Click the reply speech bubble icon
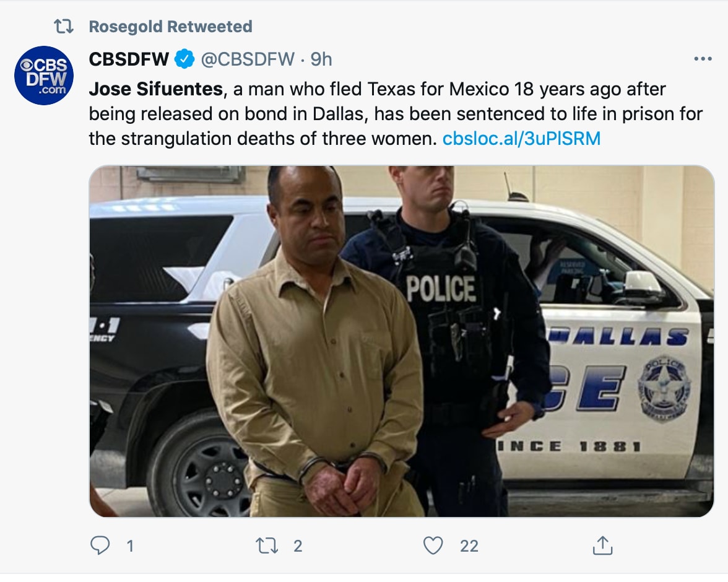 point(100,545)
